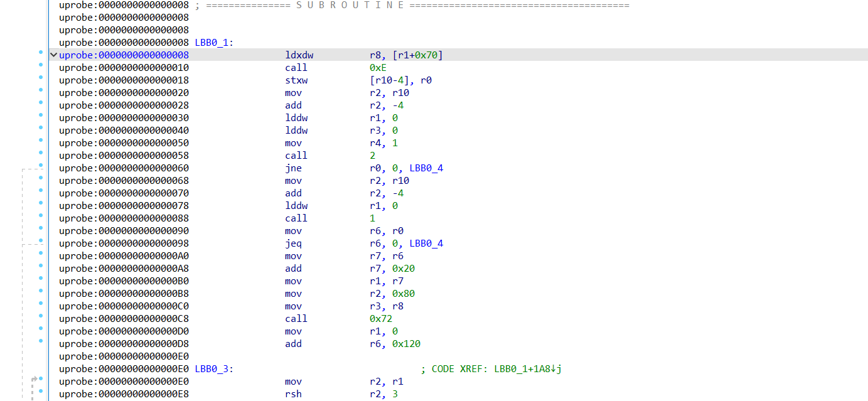868x401 pixels.
Task: Toggle breakpoint dot at address 0000000000000088
Action: click(41, 215)
